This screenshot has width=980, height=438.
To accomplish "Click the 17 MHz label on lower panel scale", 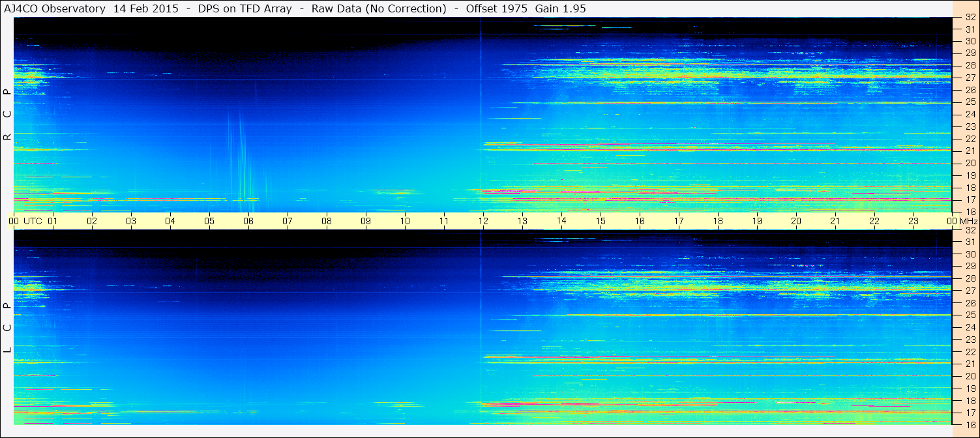I will (970, 413).
